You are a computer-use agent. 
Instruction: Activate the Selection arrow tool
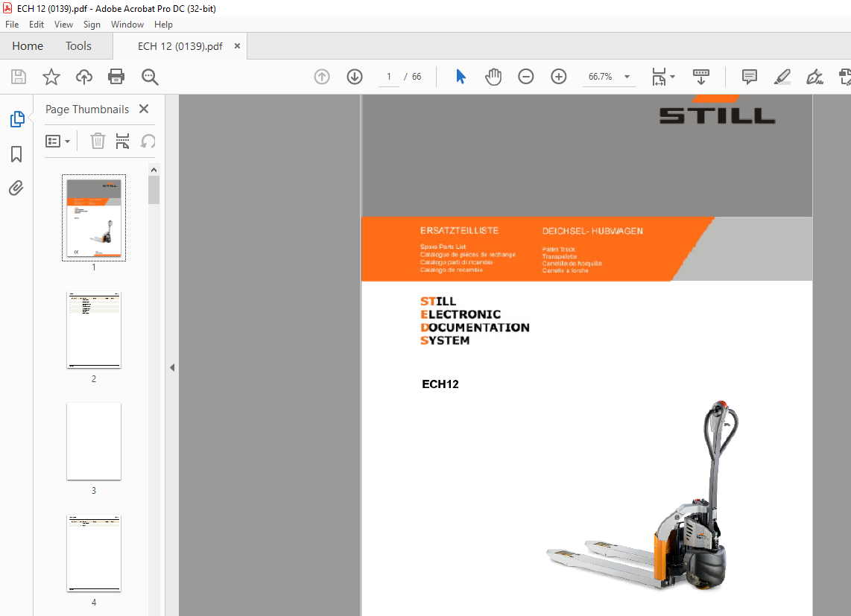coord(461,77)
